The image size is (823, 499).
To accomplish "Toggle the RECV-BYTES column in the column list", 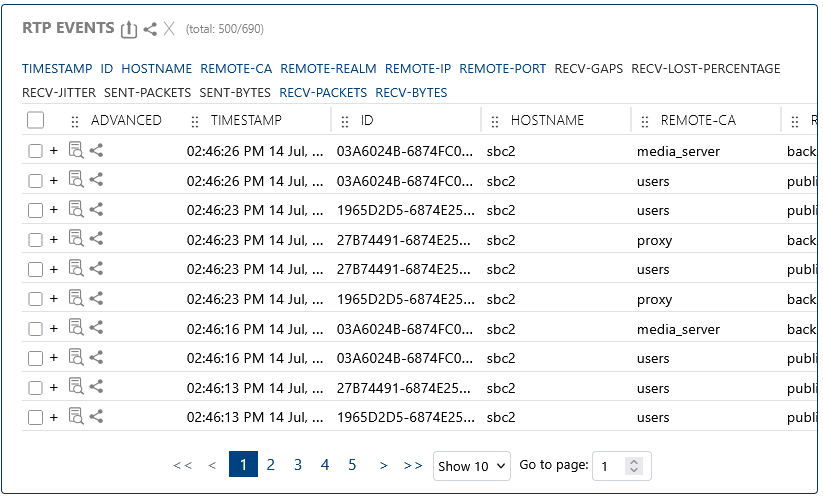I will (411, 93).
